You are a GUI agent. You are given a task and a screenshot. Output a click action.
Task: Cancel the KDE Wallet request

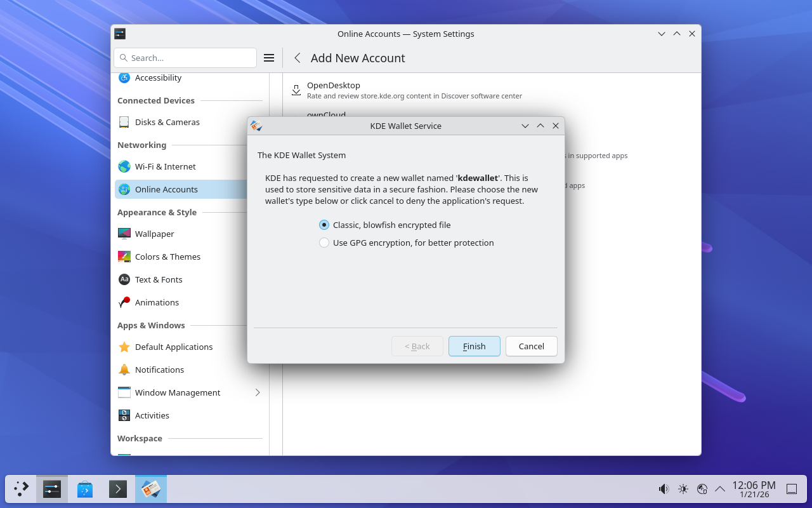point(531,346)
